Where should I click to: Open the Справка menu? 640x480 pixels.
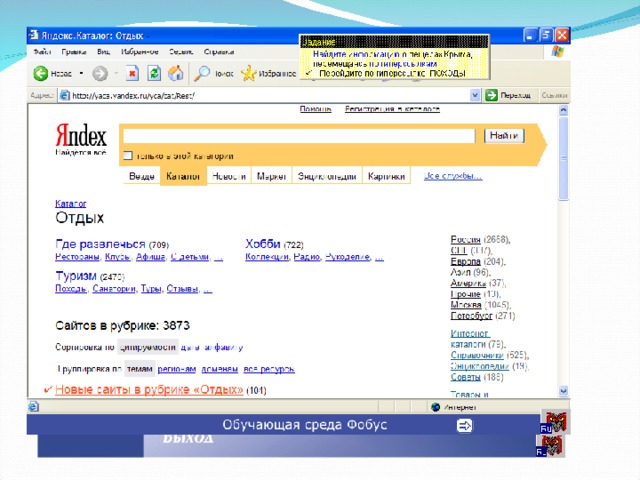pos(219,52)
